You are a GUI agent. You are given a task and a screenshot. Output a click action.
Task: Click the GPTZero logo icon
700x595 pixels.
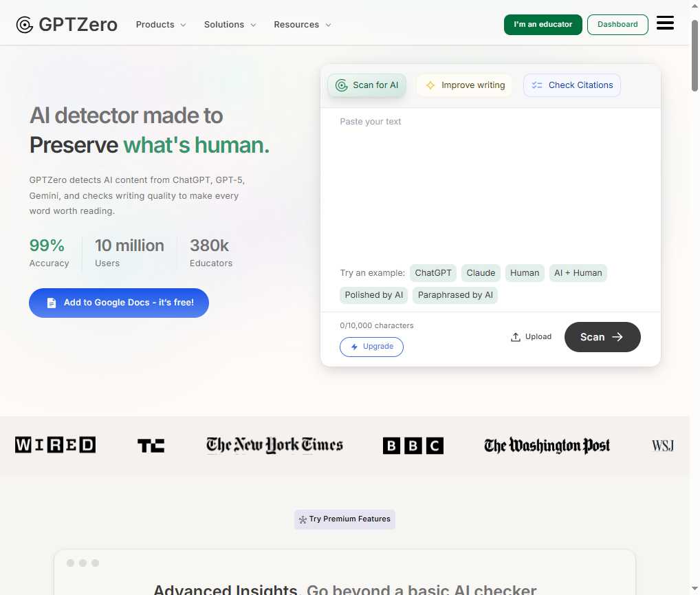(25, 24)
